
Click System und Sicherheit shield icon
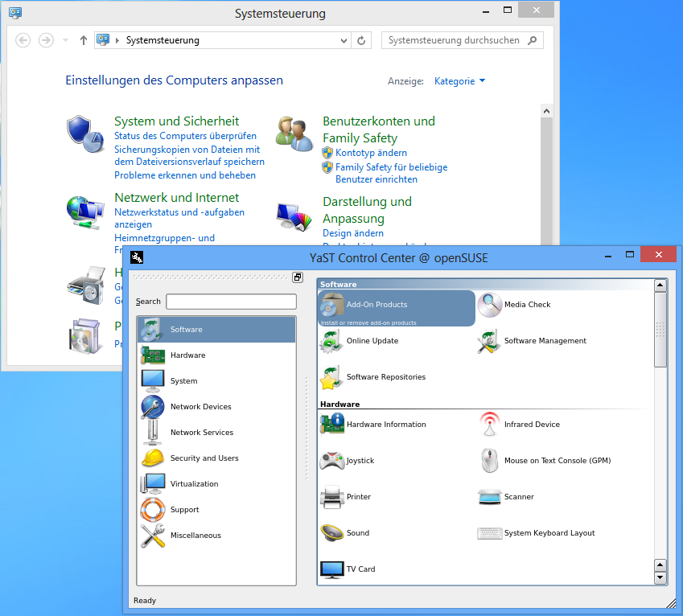(x=85, y=134)
